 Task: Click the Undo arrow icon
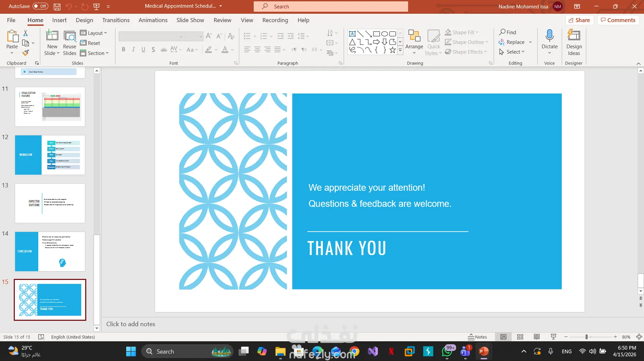coord(68,6)
